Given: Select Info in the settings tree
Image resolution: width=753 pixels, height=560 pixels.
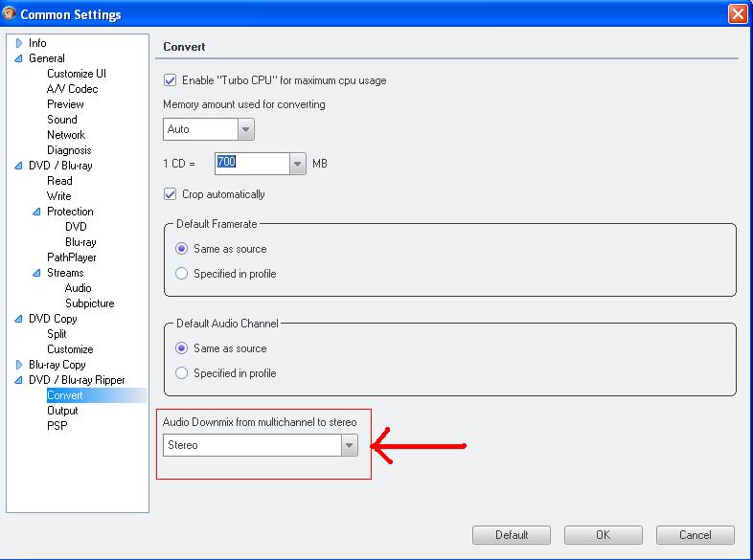Looking at the screenshot, I should click(x=37, y=43).
